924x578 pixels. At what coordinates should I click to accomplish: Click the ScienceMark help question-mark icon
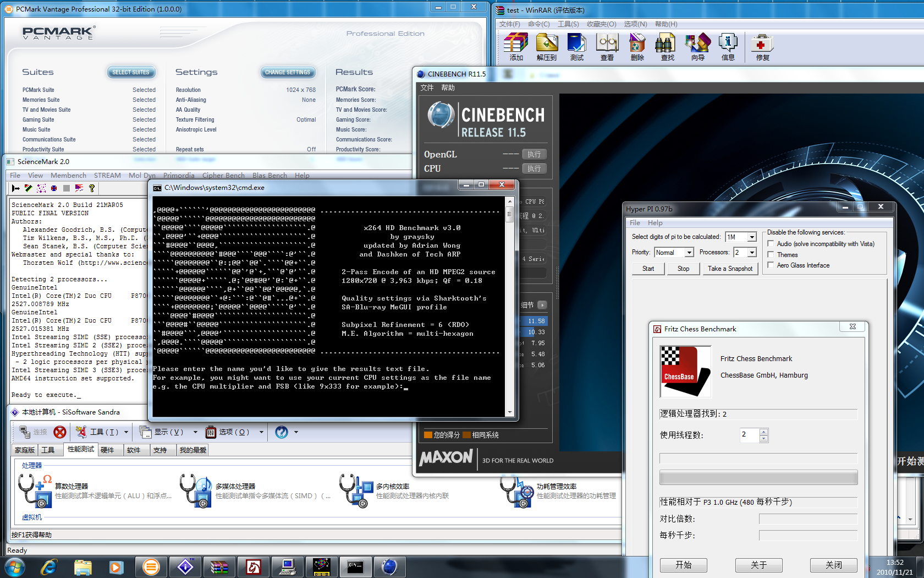pos(92,188)
